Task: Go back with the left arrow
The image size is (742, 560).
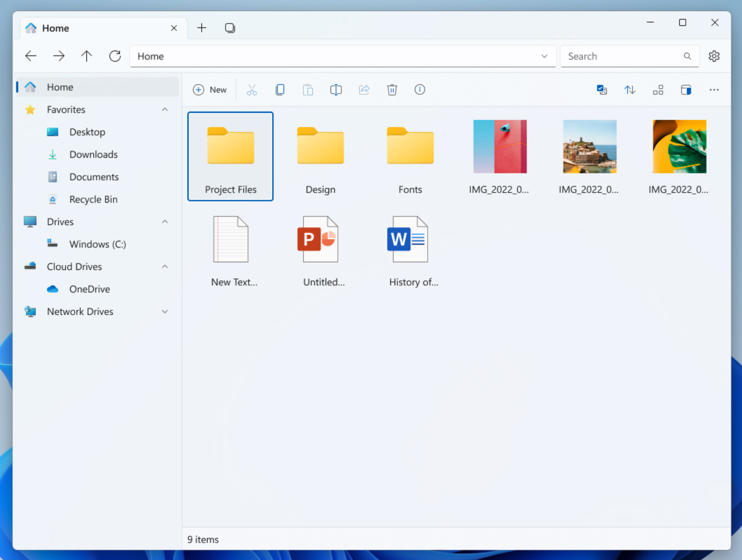Action: pos(31,56)
